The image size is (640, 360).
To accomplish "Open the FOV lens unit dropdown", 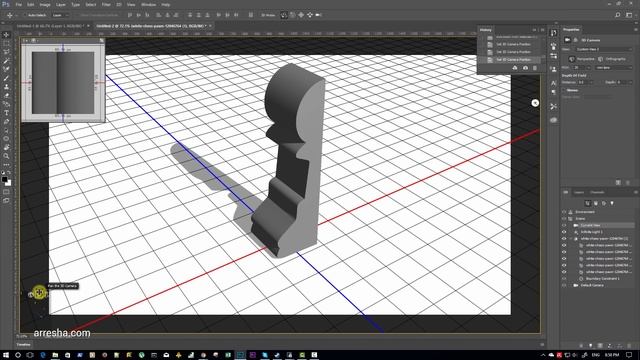I will (x=613, y=68).
